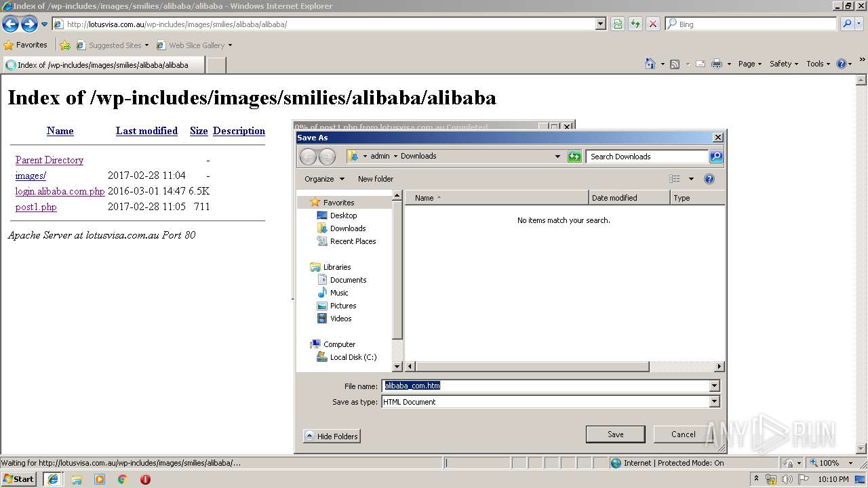868x488 pixels.
Task: Click Add to Favorites Bar icon
Action: (65, 45)
